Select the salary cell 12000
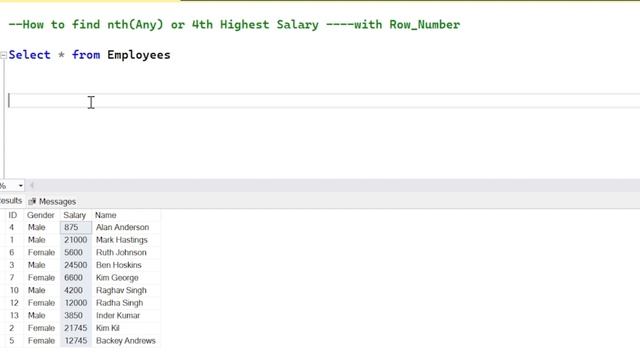 (x=76, y=303)
